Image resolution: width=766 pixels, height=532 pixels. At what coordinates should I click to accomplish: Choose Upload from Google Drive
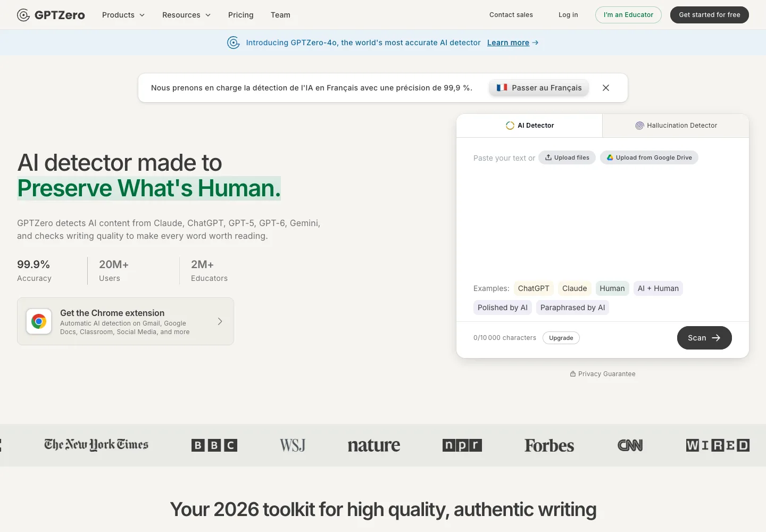649,157
